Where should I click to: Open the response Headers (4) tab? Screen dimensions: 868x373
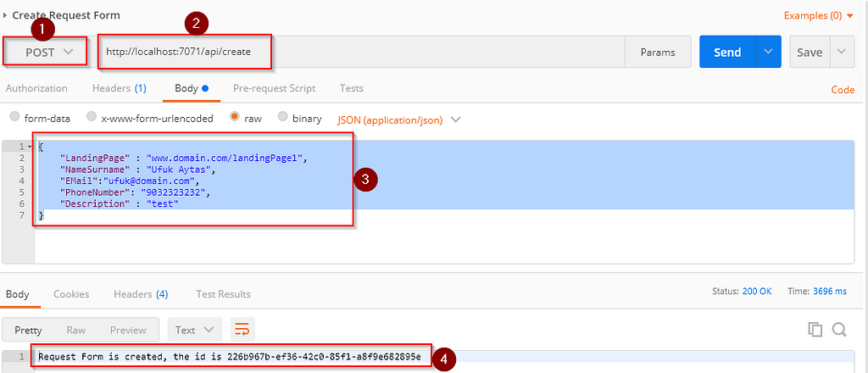(x=141, y=294)
